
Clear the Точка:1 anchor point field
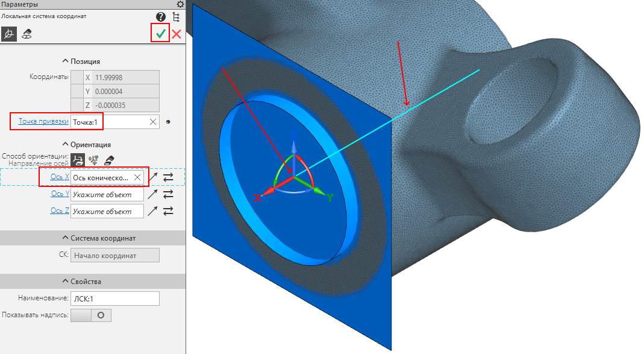coord(153,122)
